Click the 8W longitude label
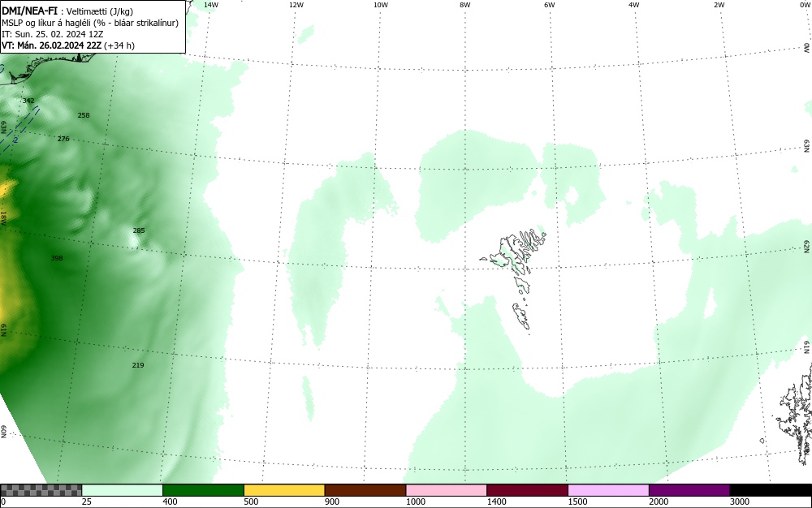The image size is (812, 508). [x=465, y=5]
